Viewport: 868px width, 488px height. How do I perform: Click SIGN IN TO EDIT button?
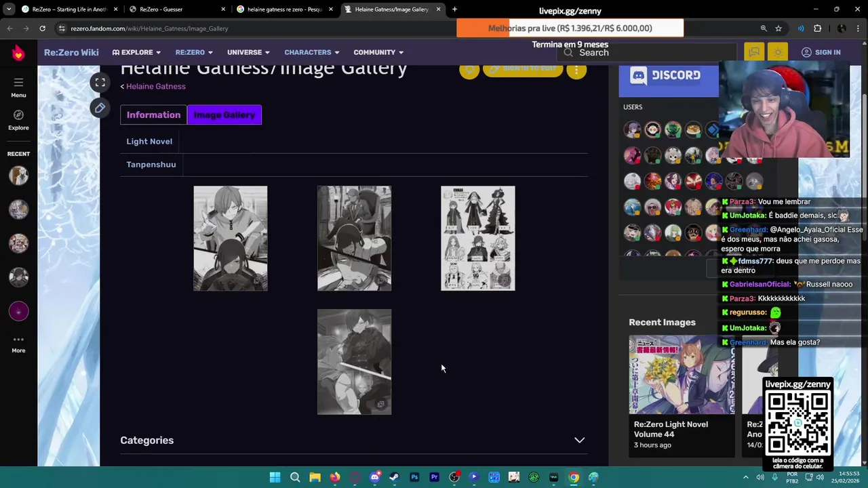pyautogui.click(x=523, y=68)
